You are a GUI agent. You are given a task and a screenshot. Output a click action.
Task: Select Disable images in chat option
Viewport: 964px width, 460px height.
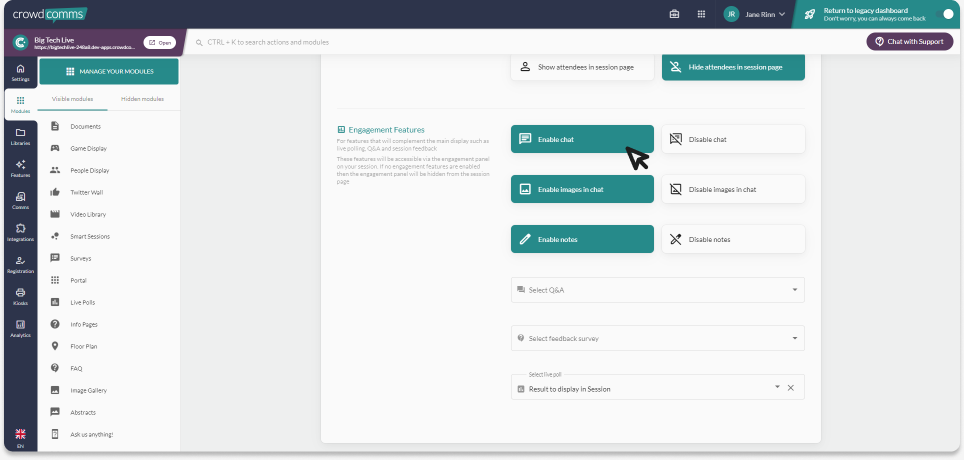pos(733,189)
